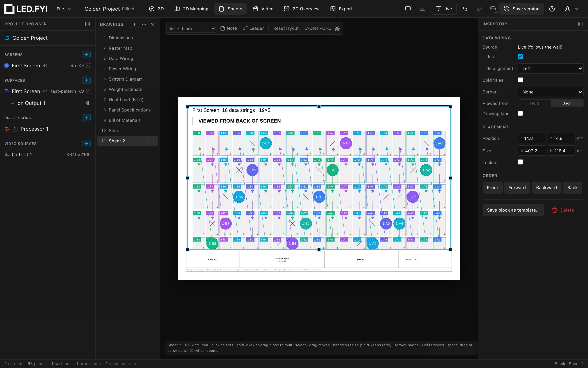Open the Border dropdown

point(550,92)
